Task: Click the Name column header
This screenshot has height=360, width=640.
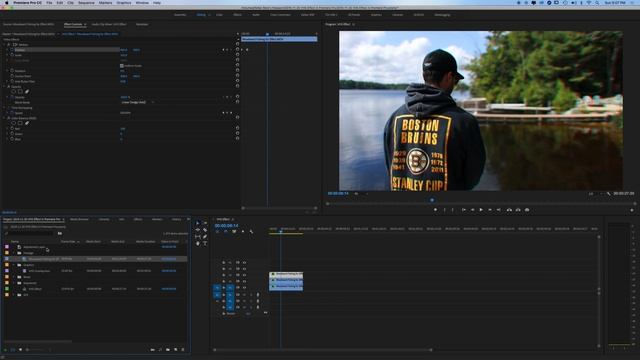Action: 15,242
